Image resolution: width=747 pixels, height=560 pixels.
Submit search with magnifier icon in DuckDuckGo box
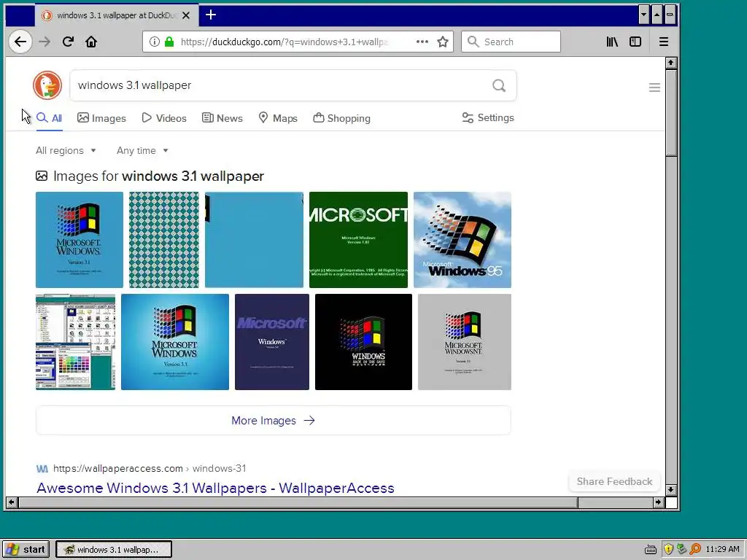coord(499,85)
